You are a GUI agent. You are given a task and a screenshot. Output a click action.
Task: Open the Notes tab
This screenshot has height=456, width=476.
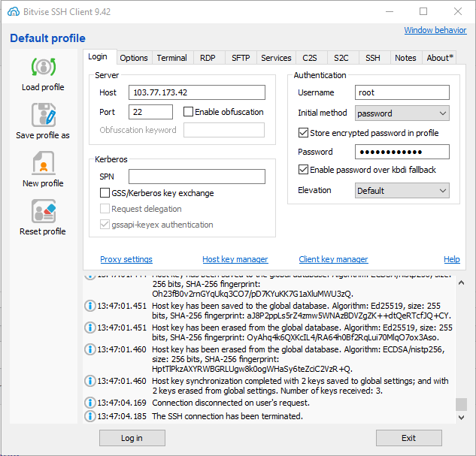(405, 58)
